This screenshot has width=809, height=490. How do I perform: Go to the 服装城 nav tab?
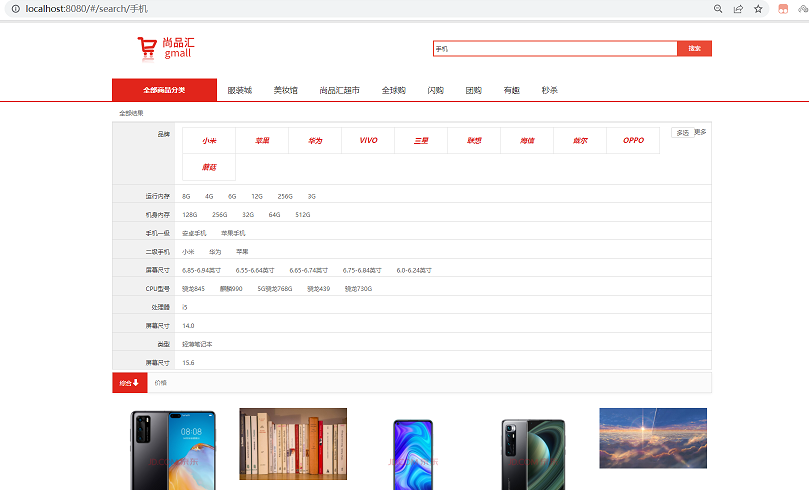(240, 90)
